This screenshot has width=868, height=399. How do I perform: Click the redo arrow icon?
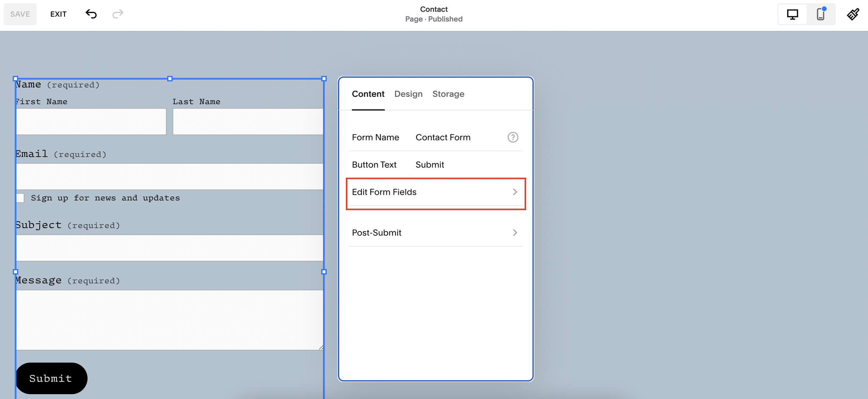coord(118,14)
